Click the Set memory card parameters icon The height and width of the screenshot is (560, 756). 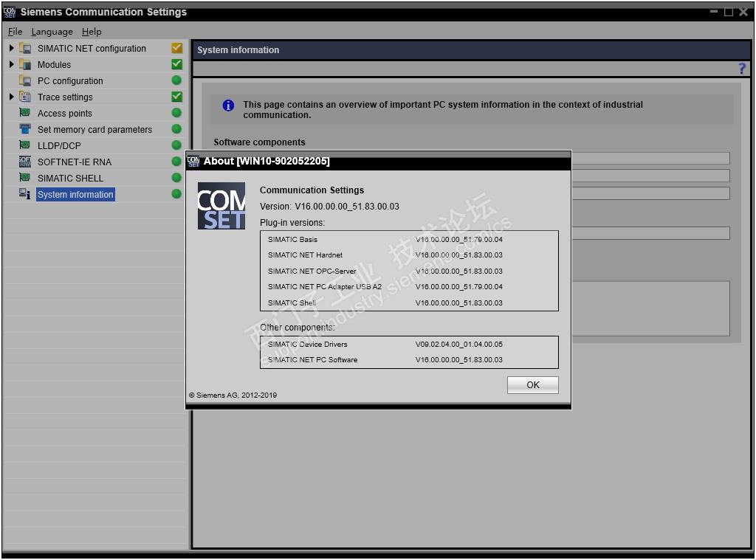24,129
